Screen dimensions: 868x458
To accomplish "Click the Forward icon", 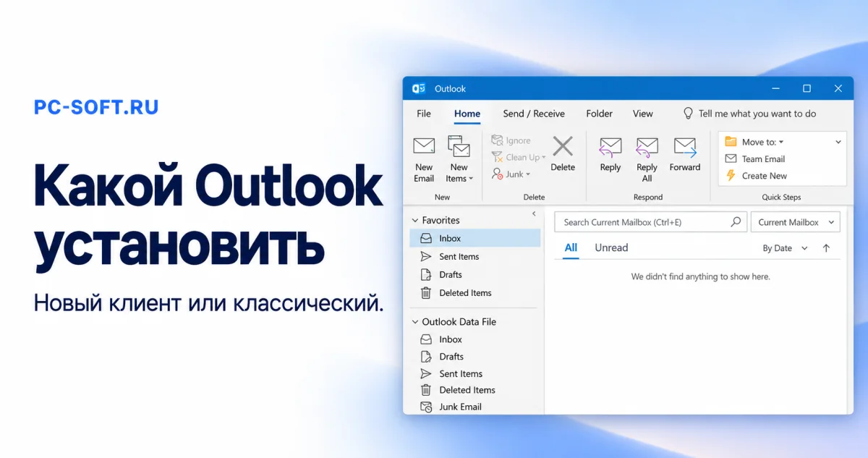I will (685, 148).
